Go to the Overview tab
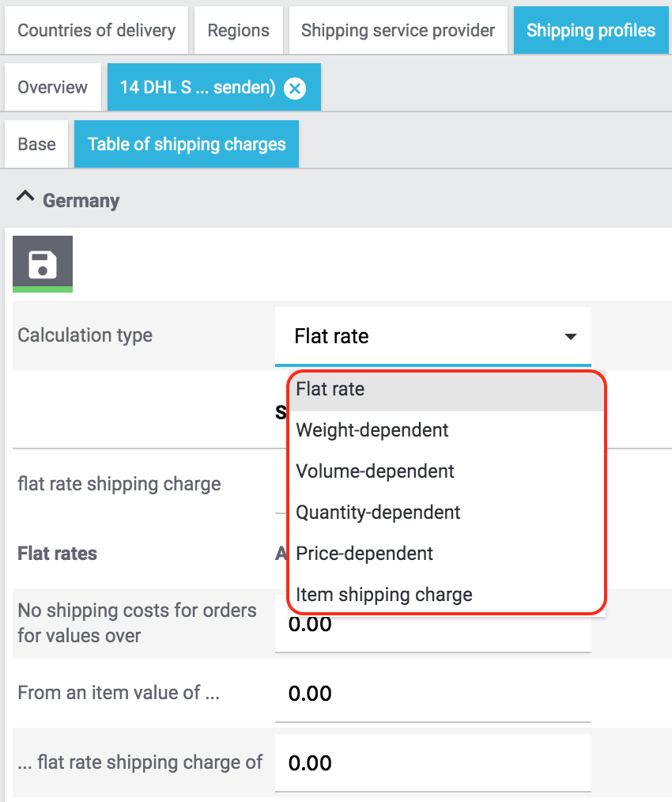 click(53, 88)
